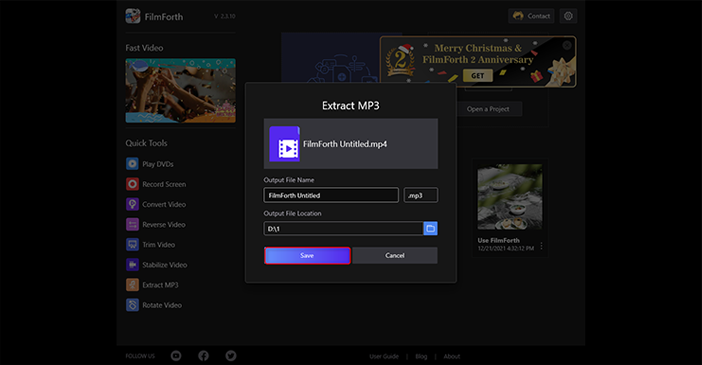Click Open a Project button
The width and height of the screenshot is (702, 365).
pos(488,109)
